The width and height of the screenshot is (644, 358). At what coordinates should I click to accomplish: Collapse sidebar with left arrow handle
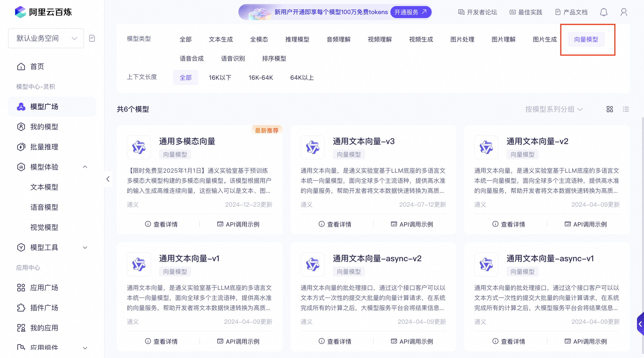108,179
